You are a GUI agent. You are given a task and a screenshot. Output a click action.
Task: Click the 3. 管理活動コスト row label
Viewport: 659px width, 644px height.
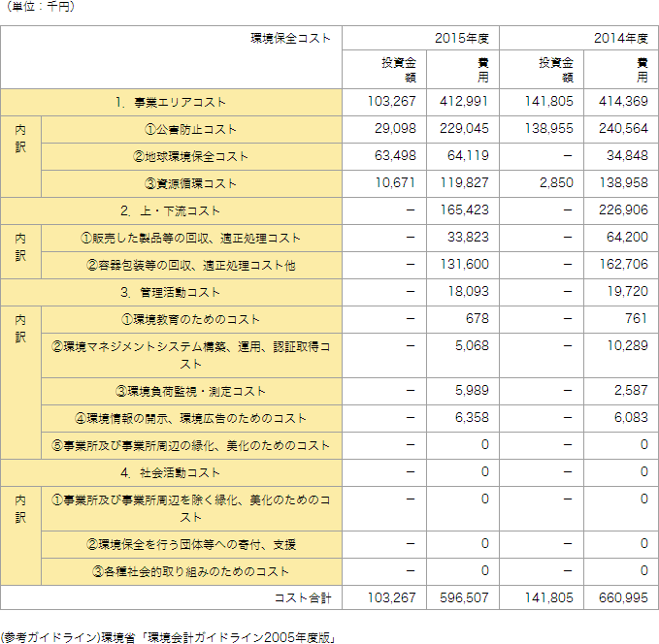(x=171, y=292)
